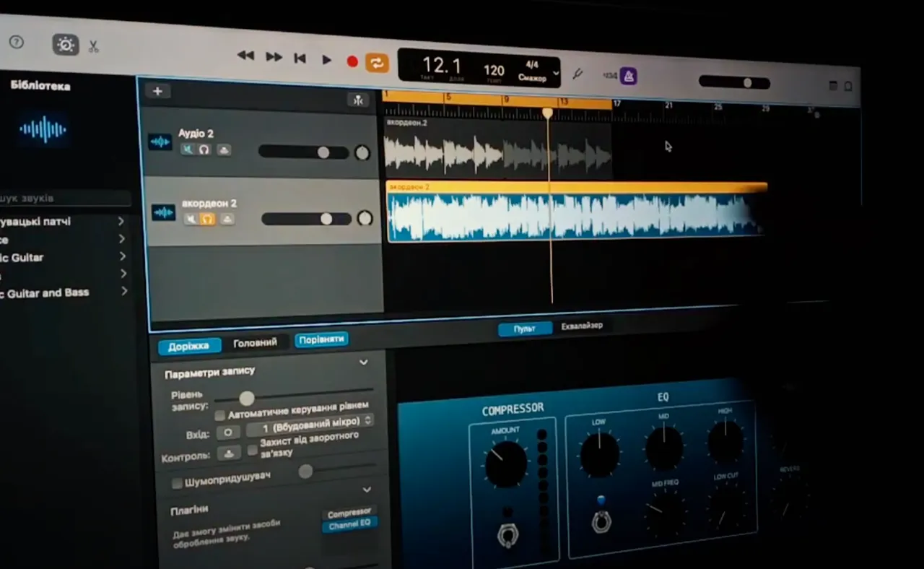Add a new track with plus button
The image size is (924, 569).
(157, 91)
